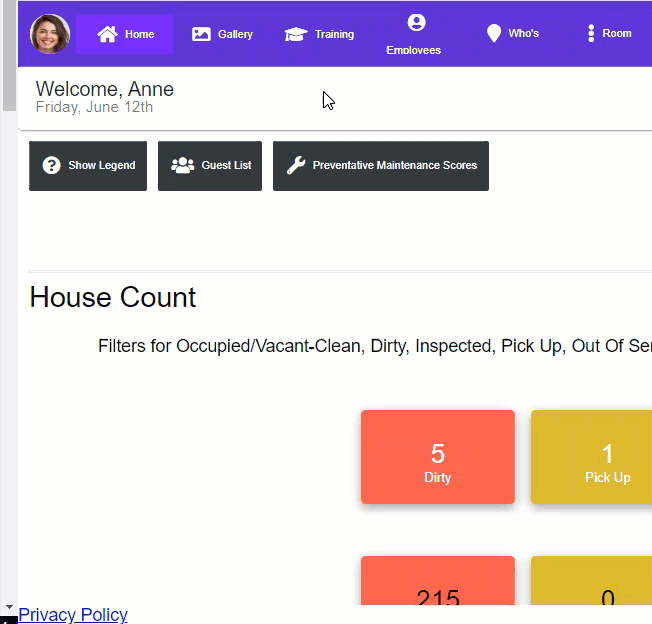
Task: Click the Guest List people icon
Action: (x=182, y=166)
